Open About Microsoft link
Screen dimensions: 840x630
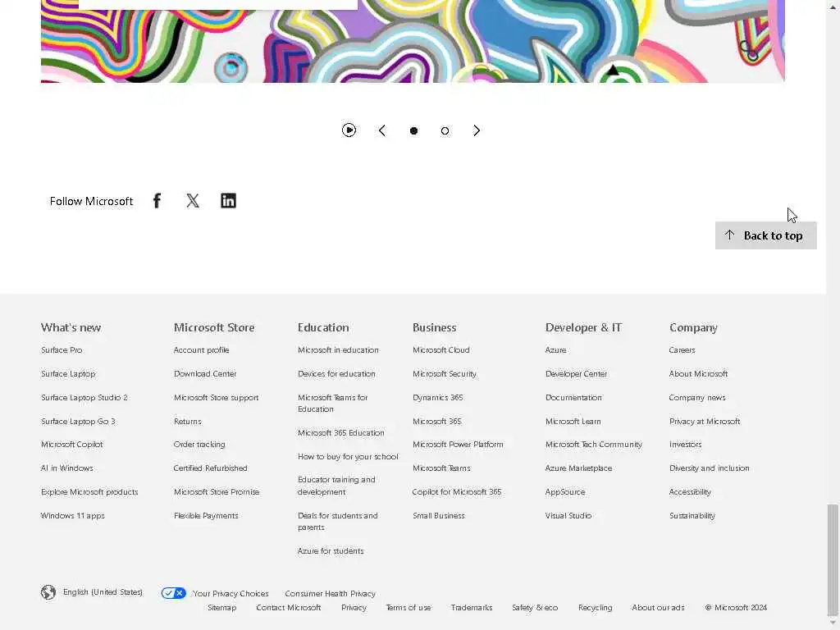[x=698, y=373]
